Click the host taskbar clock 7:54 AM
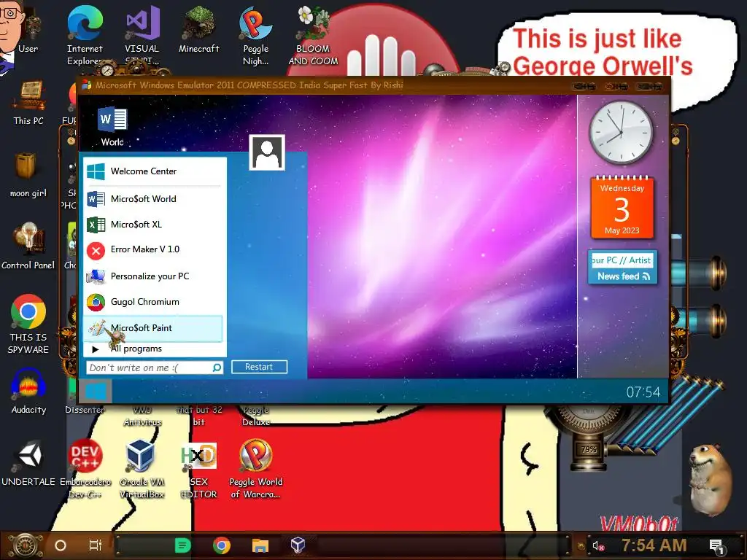The image size is (747, 560). point(654,545)
